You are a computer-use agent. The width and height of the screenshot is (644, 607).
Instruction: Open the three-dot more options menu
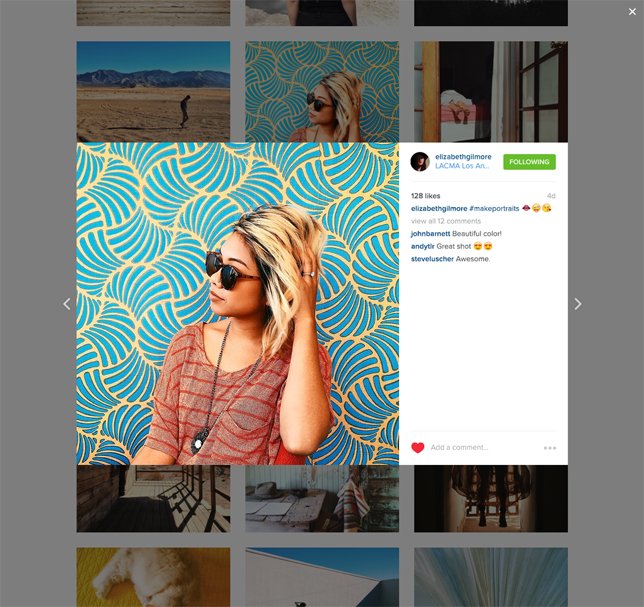[x=550, y=448]
